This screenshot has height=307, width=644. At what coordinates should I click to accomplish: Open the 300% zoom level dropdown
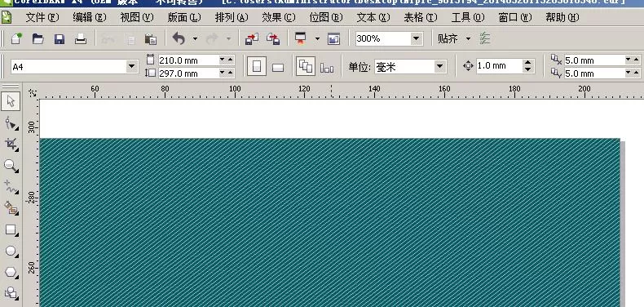coord(417,39)
